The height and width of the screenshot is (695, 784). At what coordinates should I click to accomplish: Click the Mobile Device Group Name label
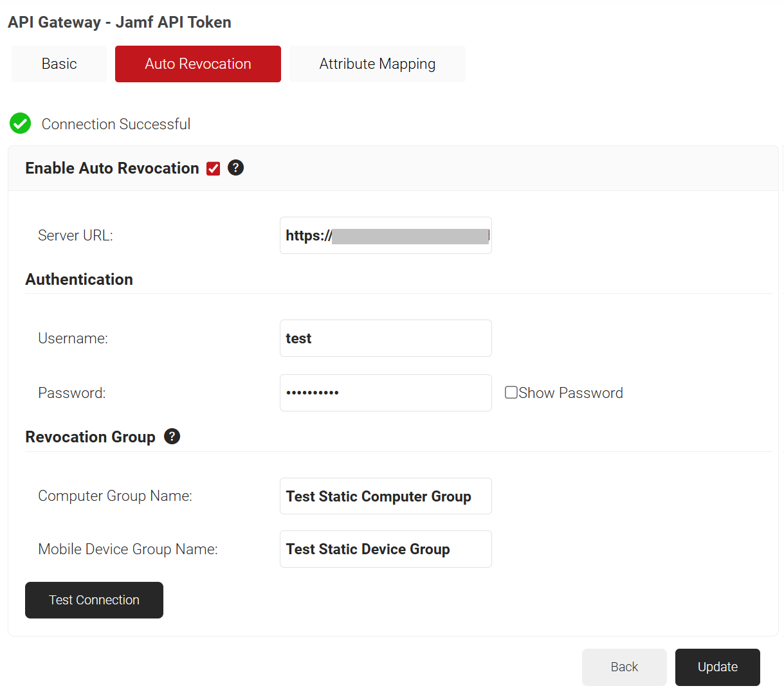(x=128, y=549)
